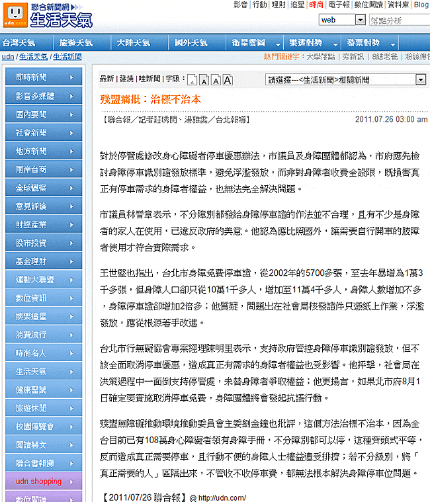This screenshot has width=430, height=504.
Task: Open 娛樂追星 in the sidebar
Action: click(44, 315)
